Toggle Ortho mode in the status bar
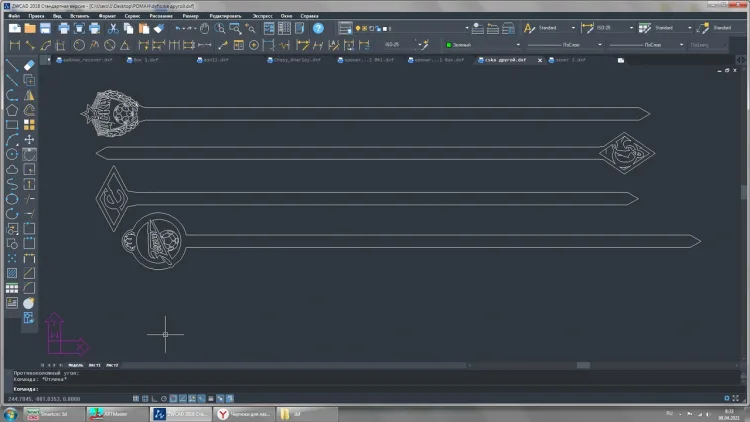750x422 pixels. tap(154, 399)
